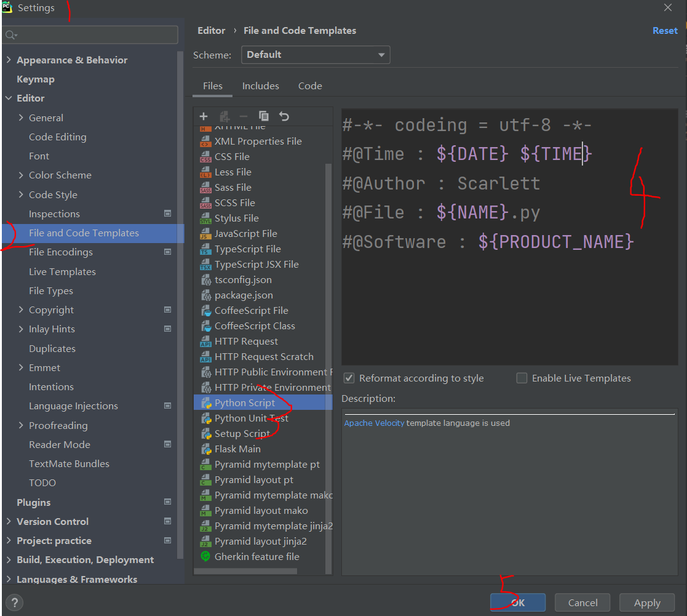Click the Reset to Default undo icon

point(284,116)
